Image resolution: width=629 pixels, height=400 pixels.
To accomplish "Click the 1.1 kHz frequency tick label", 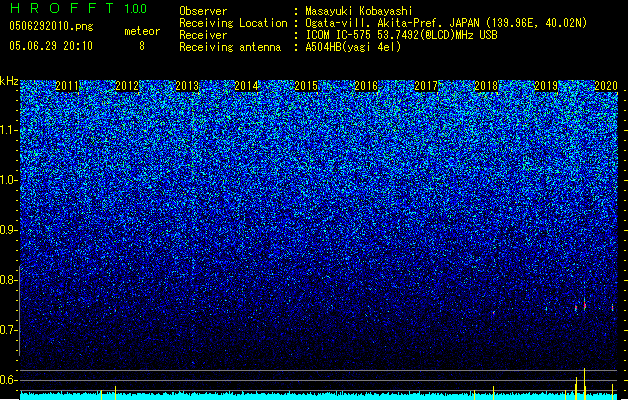I will point(9,130).
